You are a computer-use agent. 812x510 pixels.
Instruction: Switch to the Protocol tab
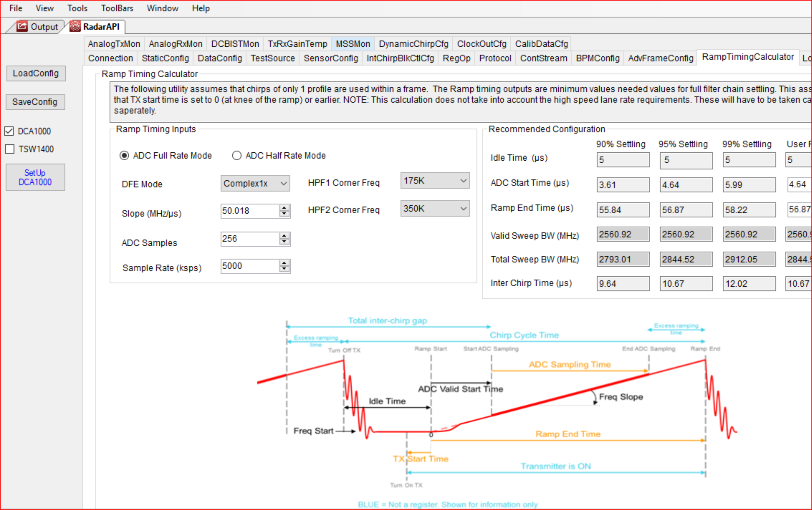[x=495, y=58]
